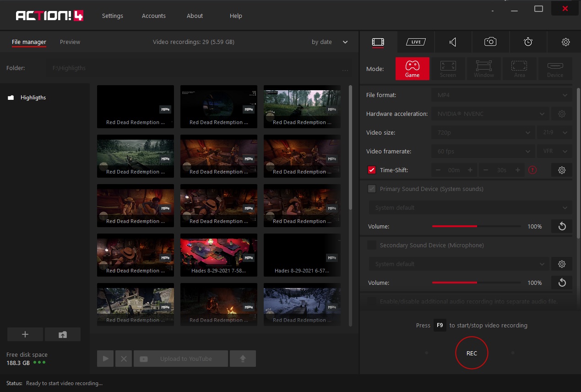Open the 720p video size dropdown

pos(483,132)
